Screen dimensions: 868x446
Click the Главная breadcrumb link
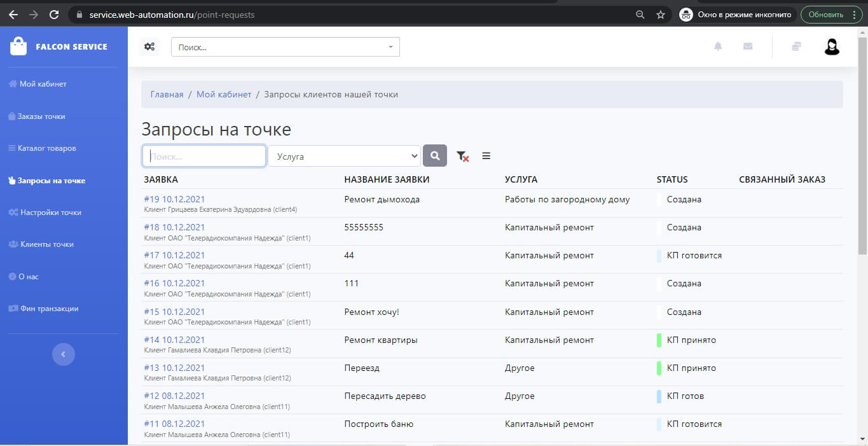coord(167,94)
